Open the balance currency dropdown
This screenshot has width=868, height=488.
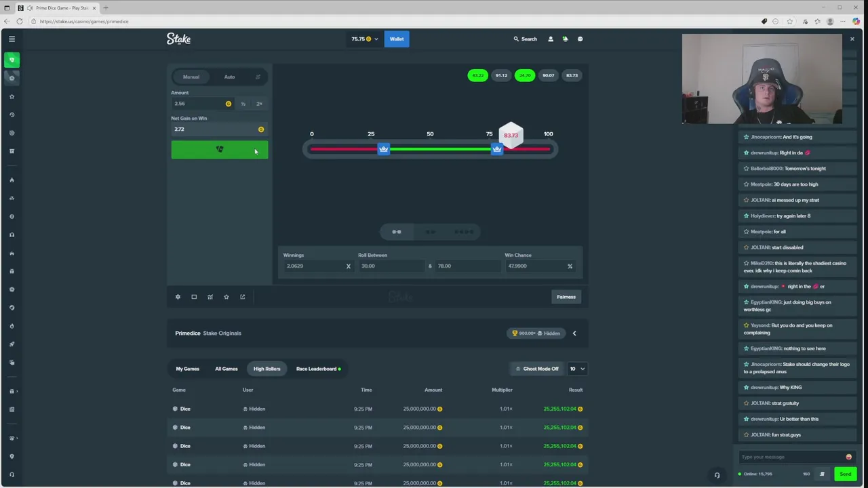[x=365, y=39]
